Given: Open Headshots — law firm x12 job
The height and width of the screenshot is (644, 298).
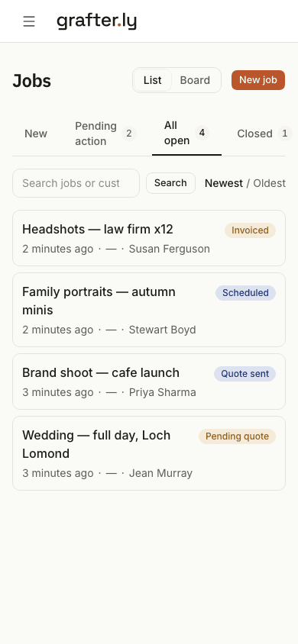Looking at the screenshot, I should 149,238.
